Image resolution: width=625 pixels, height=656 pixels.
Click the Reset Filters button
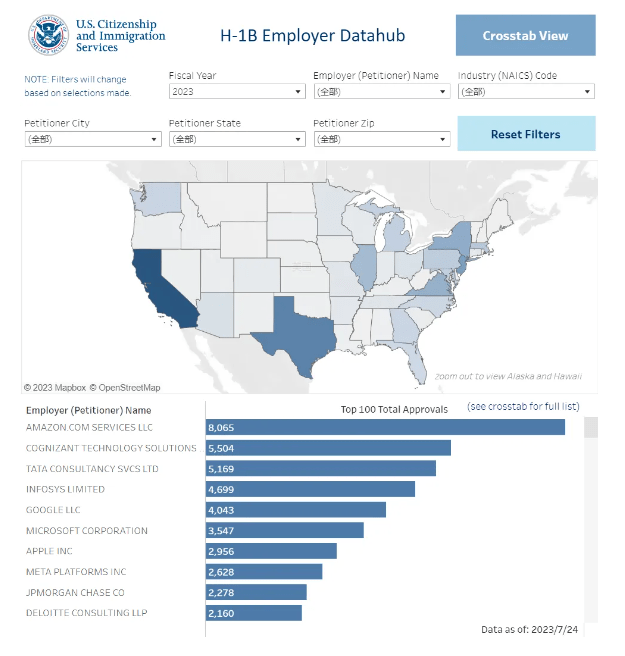[x=526, y=134]
